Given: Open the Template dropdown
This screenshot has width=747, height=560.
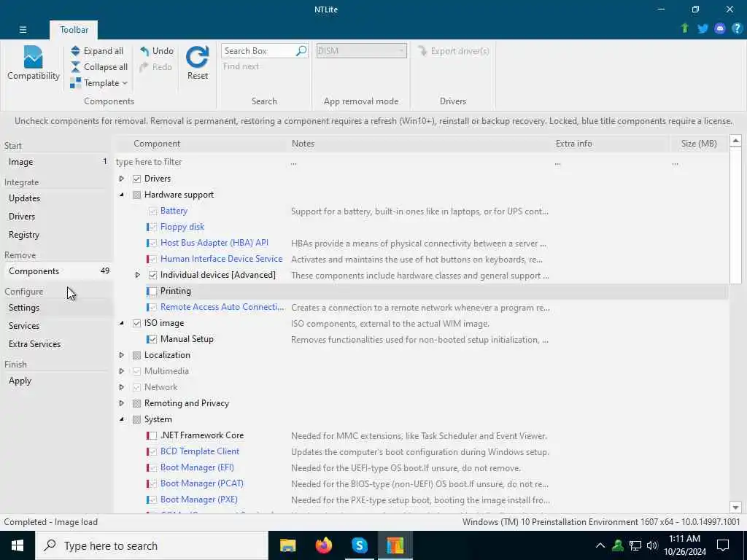Looking at the screenshot, I should click(x=99, y=83).
